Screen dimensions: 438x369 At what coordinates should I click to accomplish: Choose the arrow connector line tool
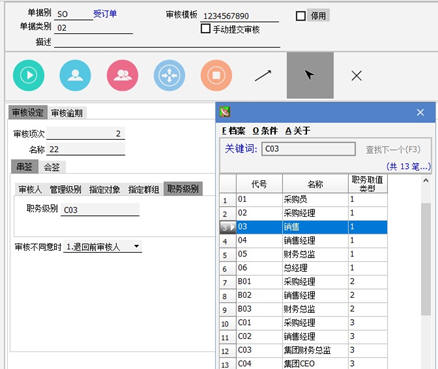(x=263, y=76)
